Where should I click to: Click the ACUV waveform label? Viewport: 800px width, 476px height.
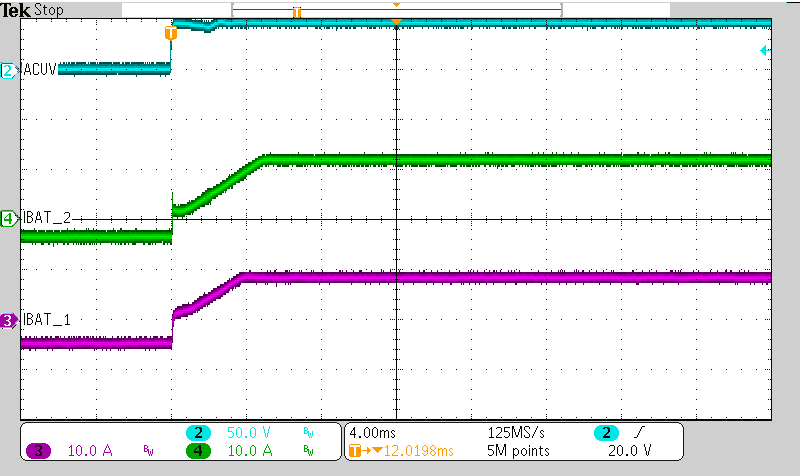pos(40,69)
